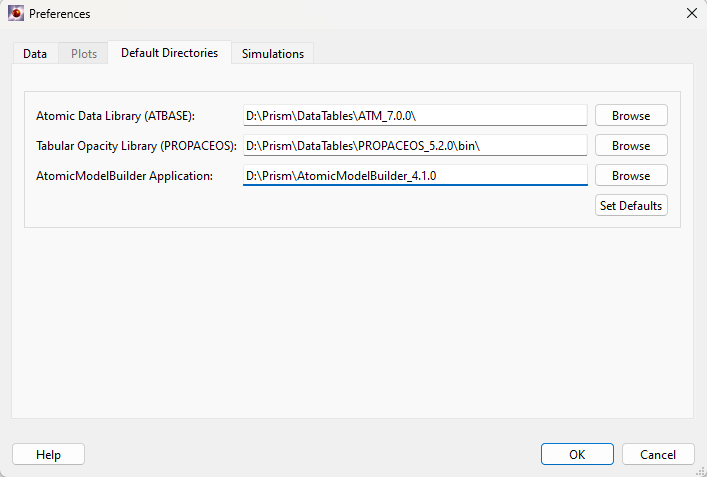This screenshot has width=707, height=477.
Task: Select the Default Directories tab
Action: (x=169, y=53)
